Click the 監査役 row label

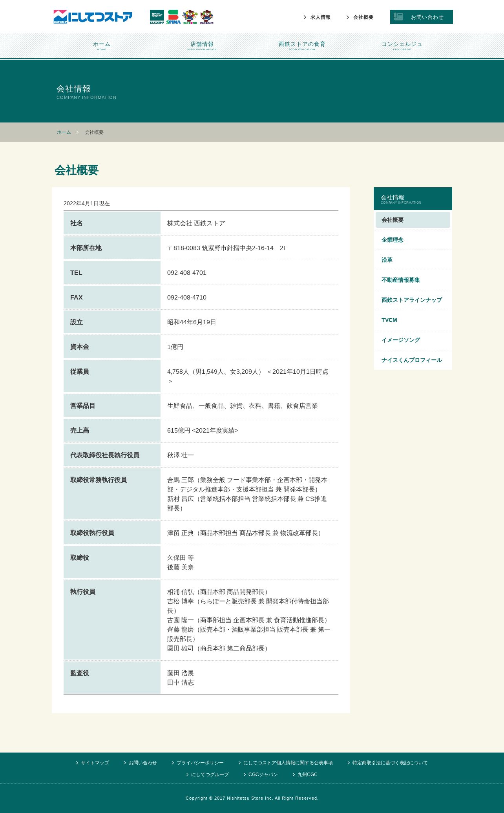coord(80,673)
